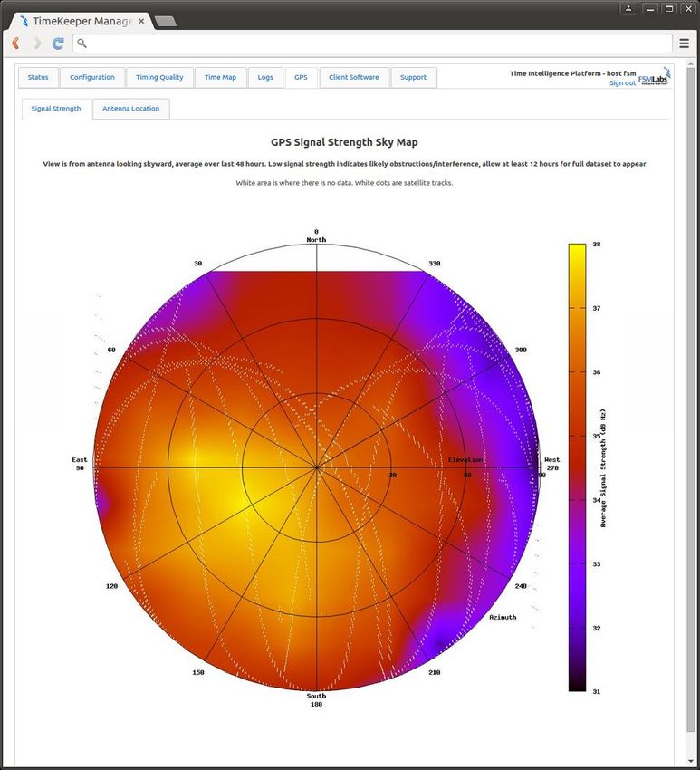
Task: Click the Sign out link
Action: (x=622, y=83)
